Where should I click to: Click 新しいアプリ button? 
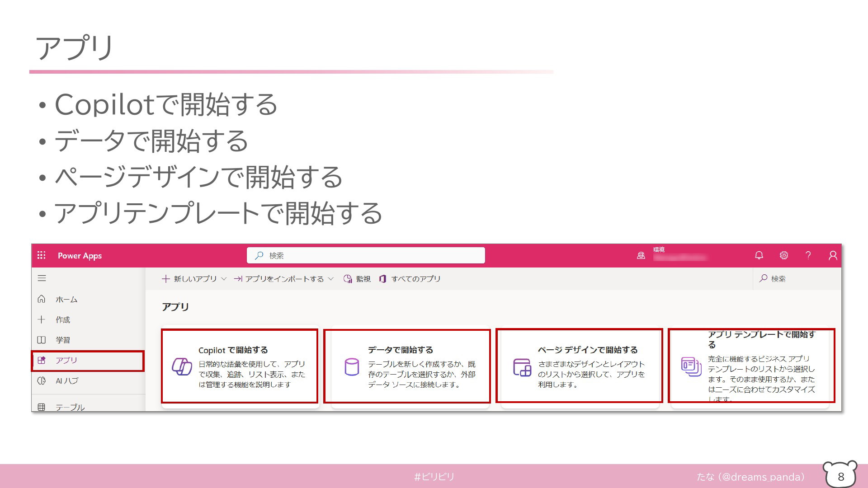click(x=194, y=279)
